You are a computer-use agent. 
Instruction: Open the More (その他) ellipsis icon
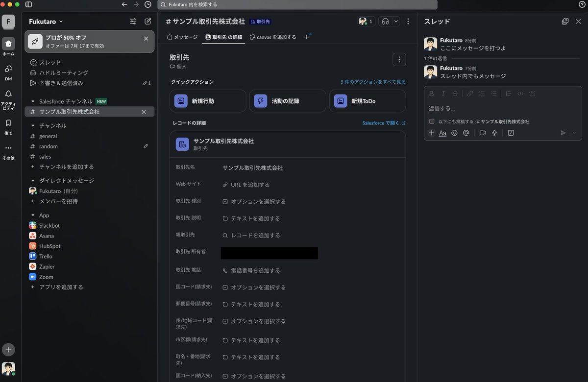pos(8,148)
